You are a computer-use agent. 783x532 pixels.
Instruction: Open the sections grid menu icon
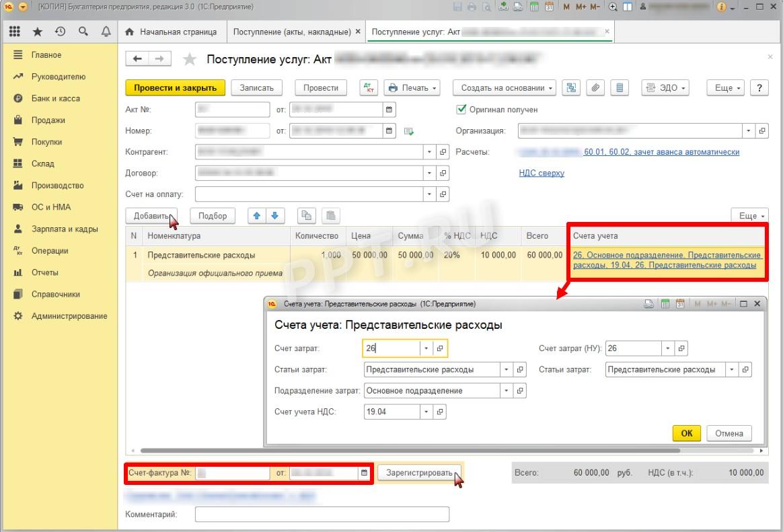tap(15, 32)
